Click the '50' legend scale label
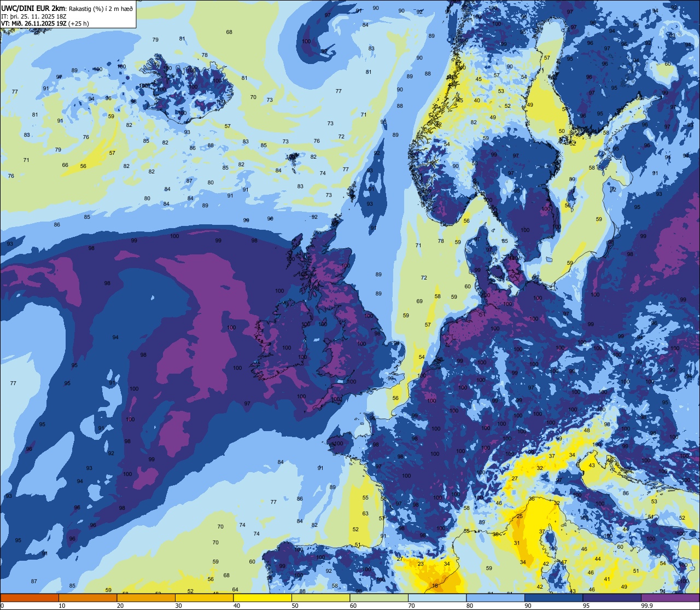Image resolution: width=700 pixels, height=610 pixels. [x=295, y=606]
